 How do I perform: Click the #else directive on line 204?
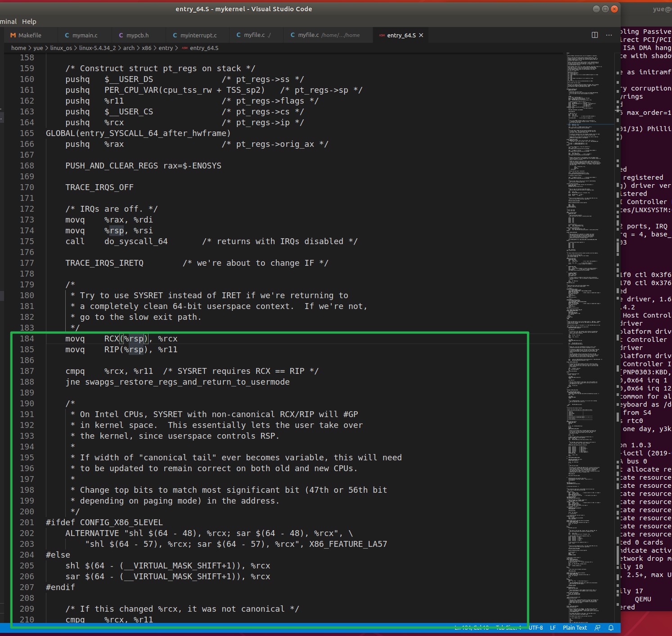[58, 555]
